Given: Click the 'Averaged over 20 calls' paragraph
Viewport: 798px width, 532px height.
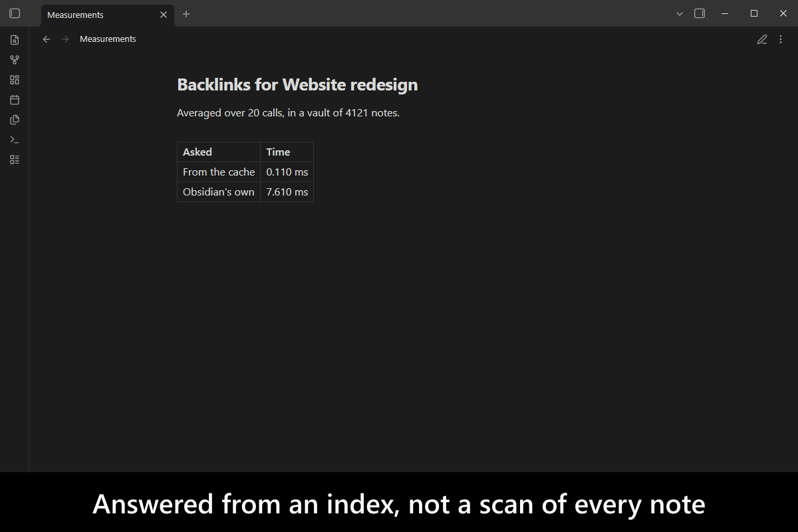Looking at the screenshot, I should (288, 113).
